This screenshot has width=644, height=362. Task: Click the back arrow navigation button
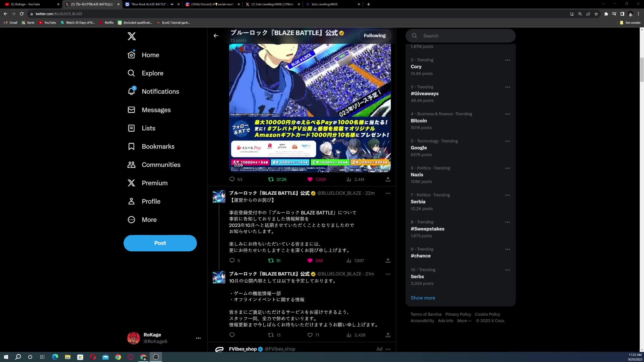click(x=216, y=35)
